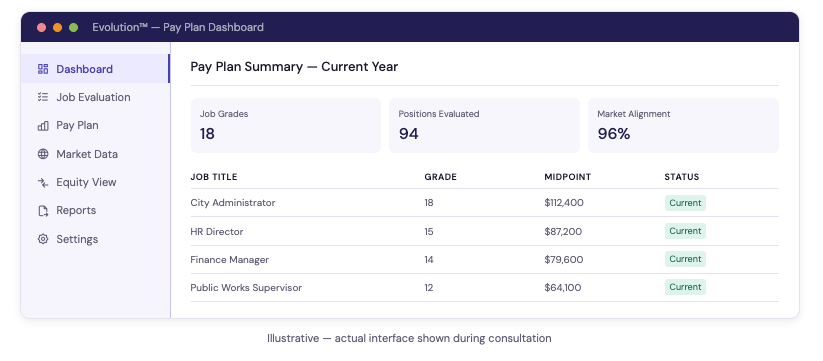Viewport: 823px width, 361px height.
Task: Click the Equity View arrows icon
Action: coord(43,182)
